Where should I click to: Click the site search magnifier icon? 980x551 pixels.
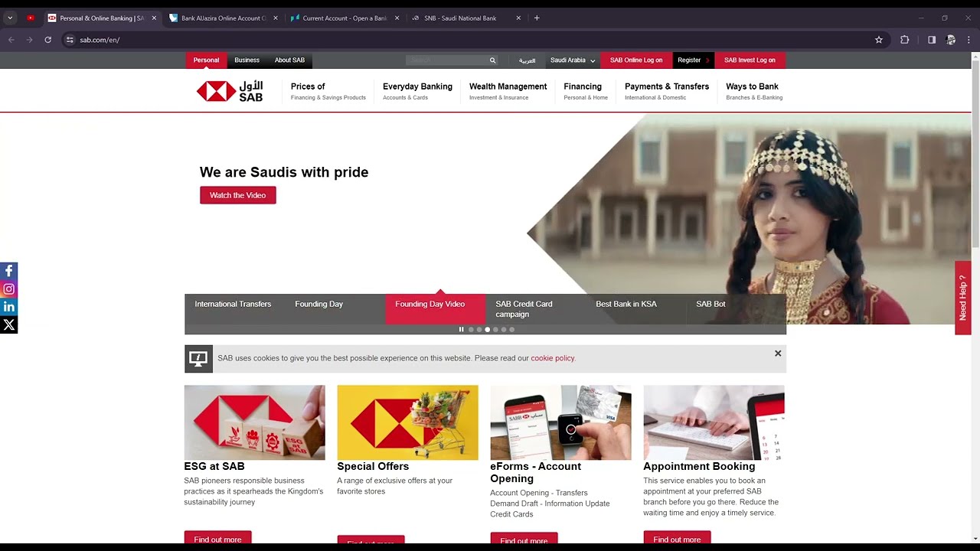(492, 60)
